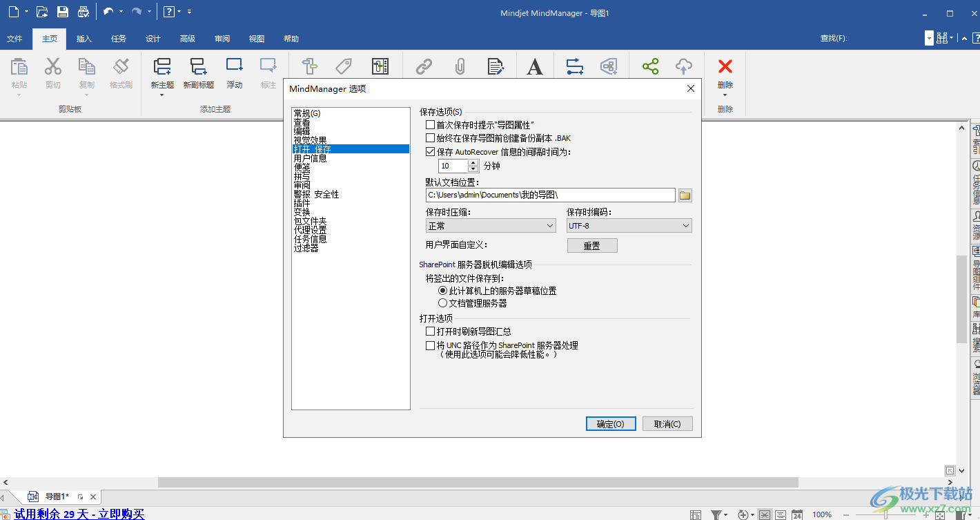The width and height of the screenshot is (980, 520).
Task: Click the Print preview icon in quick toolbar
Action: (x=84, y=12)
